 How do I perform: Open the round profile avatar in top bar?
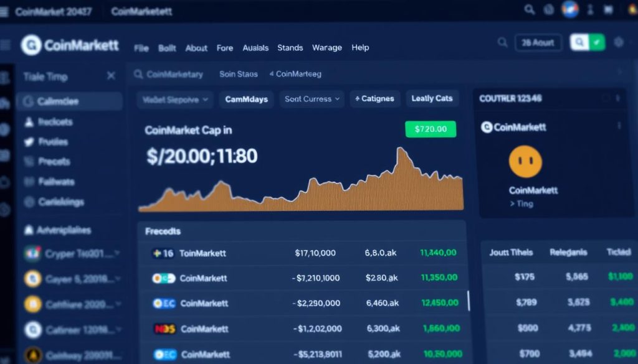pos(570,9)
